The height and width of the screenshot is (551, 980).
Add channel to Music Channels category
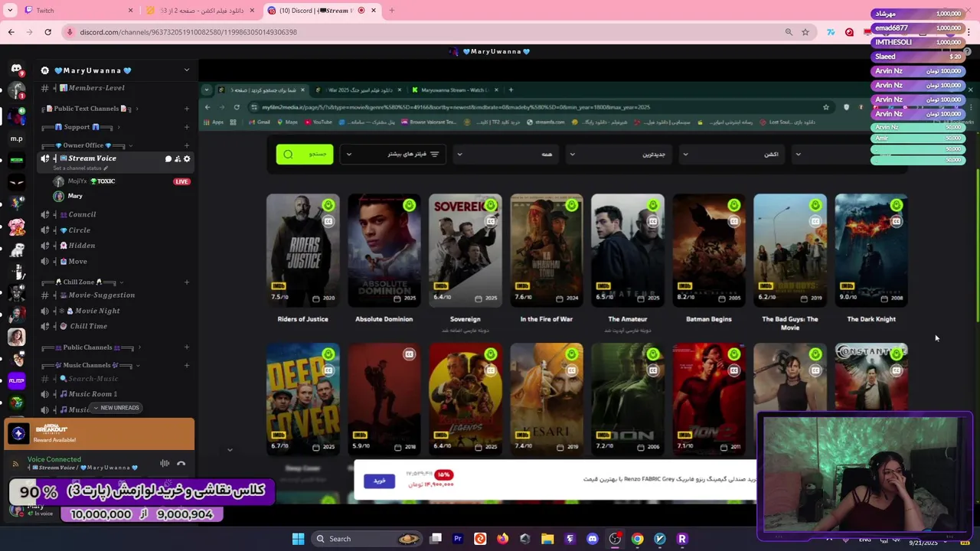point(187,365)
